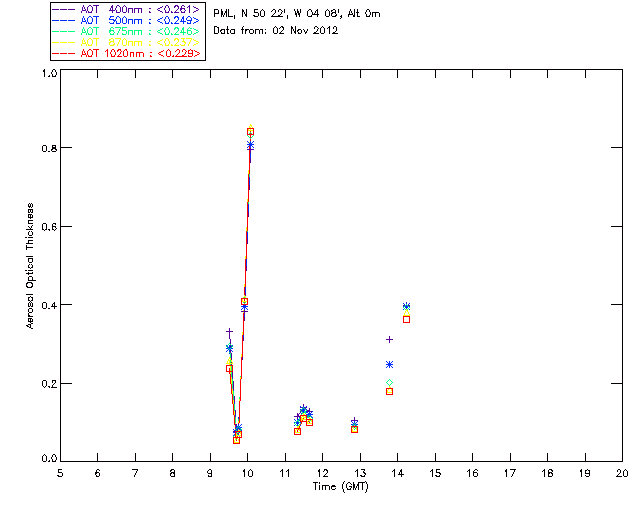Click the 17 x-axis tick label
This screenshot has height=512, width=640.
[x=510, y=473]
